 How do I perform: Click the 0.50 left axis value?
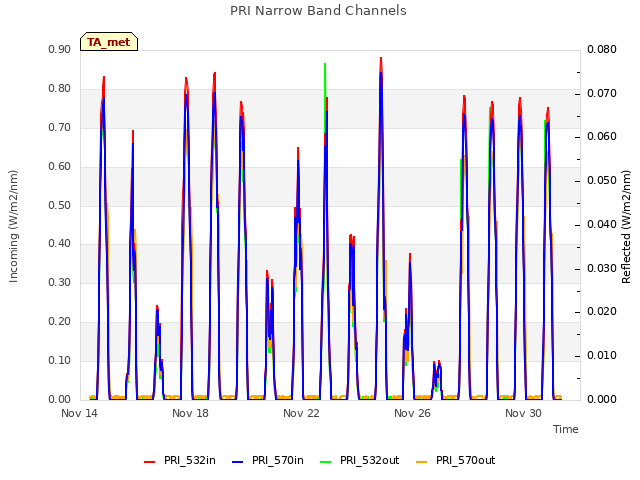pos(60,205)
